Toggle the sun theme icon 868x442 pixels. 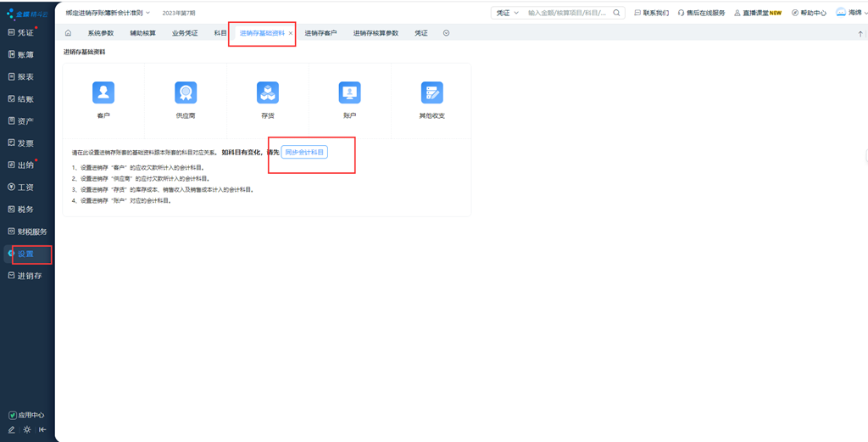[x=27, y=429]
